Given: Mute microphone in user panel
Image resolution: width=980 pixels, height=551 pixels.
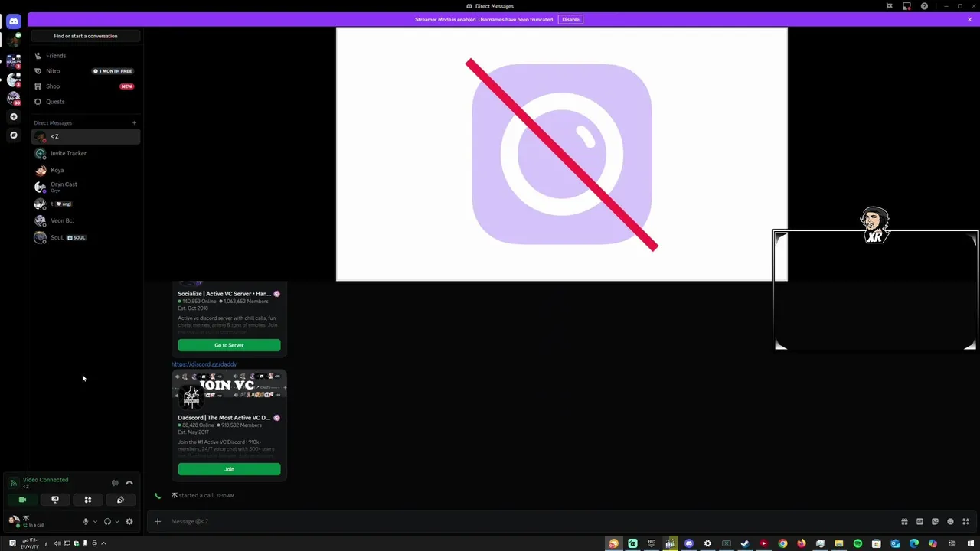Looking at the screenshot, I should pos(86,522).
